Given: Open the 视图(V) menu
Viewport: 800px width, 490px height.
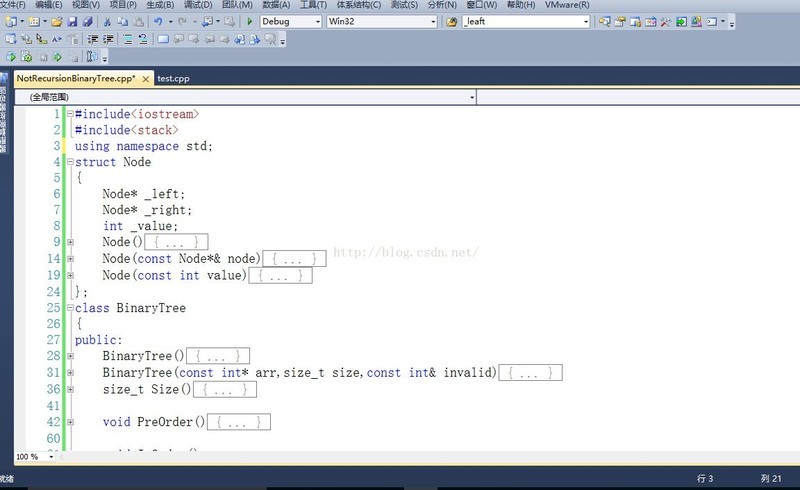Looking at the screenshot, I should point(86,5).
